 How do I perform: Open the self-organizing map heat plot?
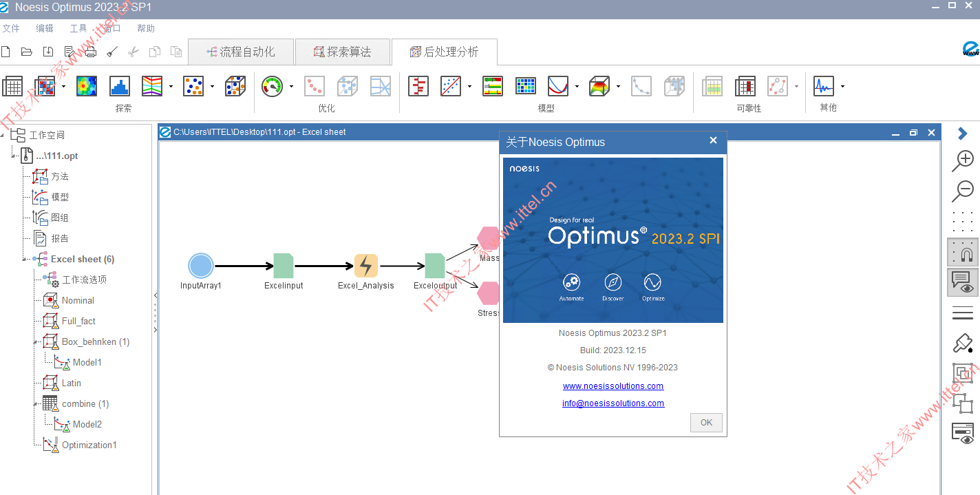(x=87, y=86)
